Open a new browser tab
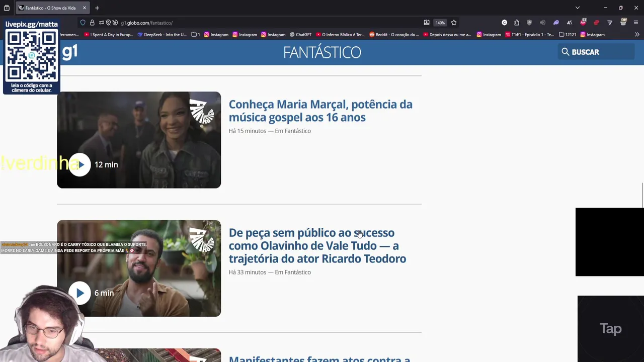 (97, 8)
